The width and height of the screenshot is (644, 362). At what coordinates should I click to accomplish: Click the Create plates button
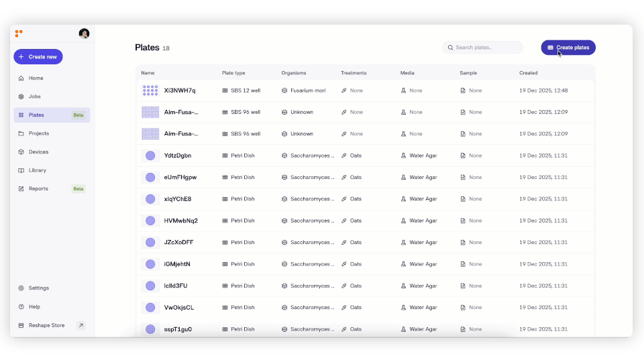tap(568, 48)
